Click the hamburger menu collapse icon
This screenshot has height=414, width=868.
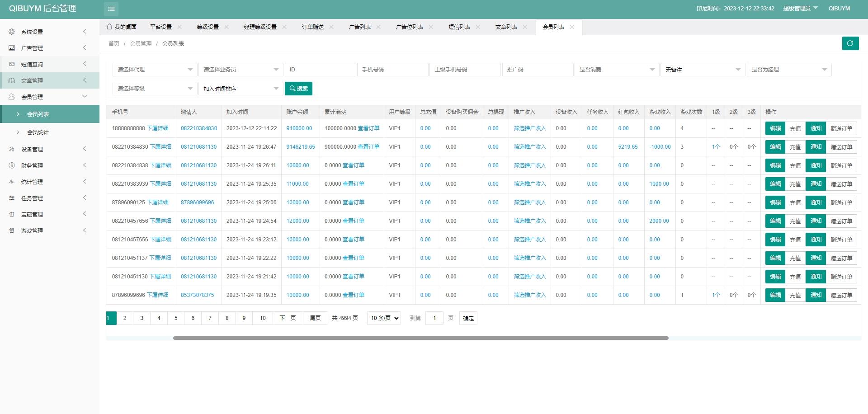point(111,9)
